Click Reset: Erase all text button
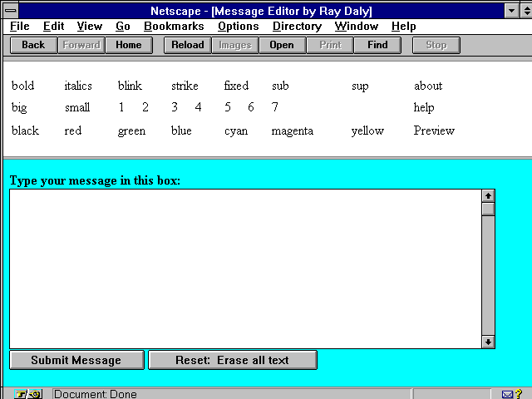532x399 pixels. tap(233, 360)
